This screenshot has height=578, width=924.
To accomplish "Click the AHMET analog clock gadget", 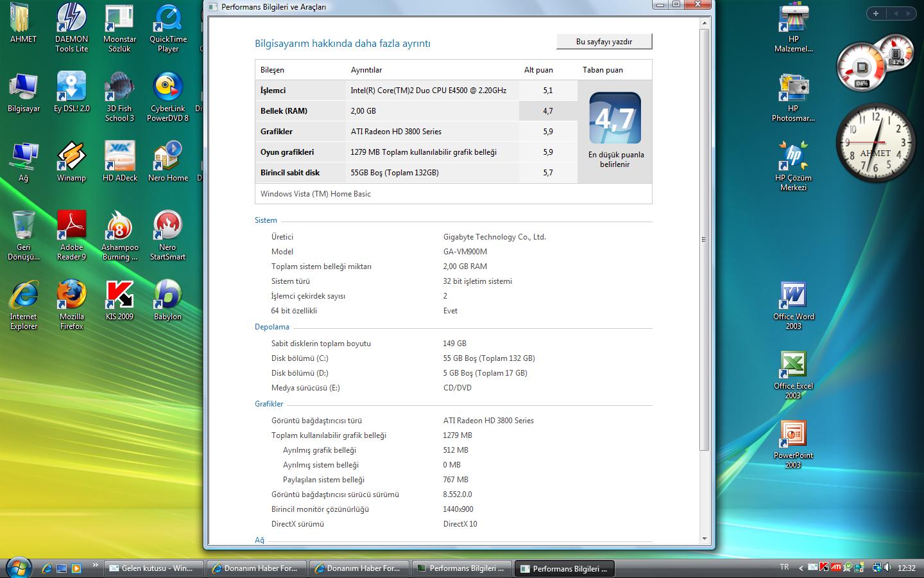I will click(x=875, y=143).
